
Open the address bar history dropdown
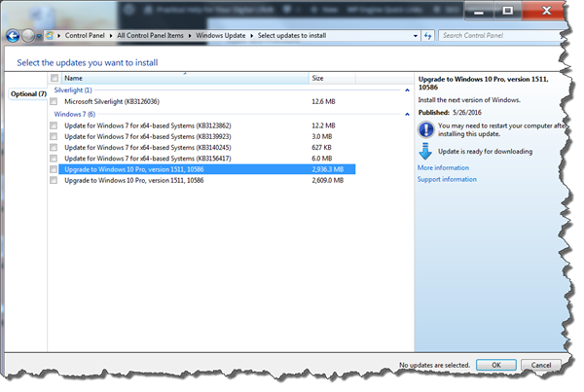416,36
